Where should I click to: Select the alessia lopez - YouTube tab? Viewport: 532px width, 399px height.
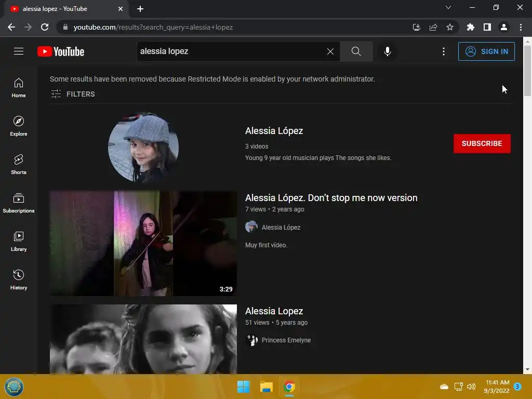pyautogui.click(x=64, y=9)
